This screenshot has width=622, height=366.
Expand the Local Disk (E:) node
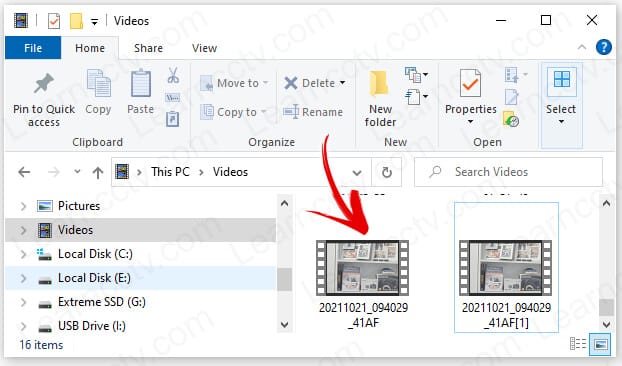(x=23, y=278)
